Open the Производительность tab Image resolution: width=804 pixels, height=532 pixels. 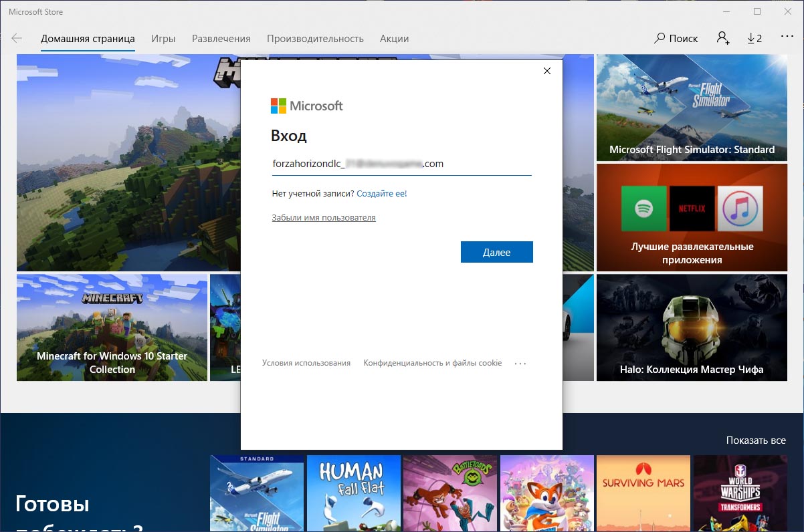(x=315, y=39)
